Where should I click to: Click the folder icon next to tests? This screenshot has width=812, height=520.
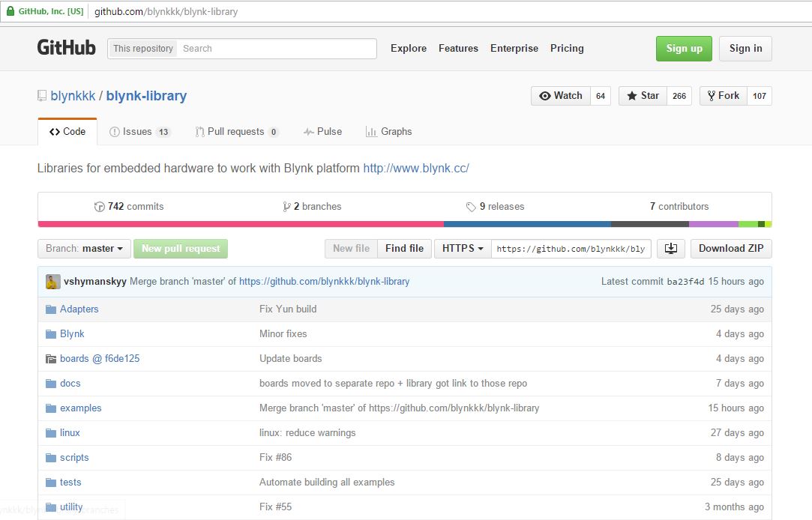(51, 482)
